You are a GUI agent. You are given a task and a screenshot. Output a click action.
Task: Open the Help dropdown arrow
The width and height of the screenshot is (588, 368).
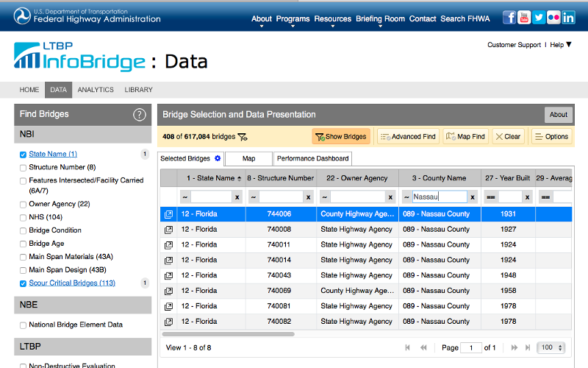pos(568,45)
